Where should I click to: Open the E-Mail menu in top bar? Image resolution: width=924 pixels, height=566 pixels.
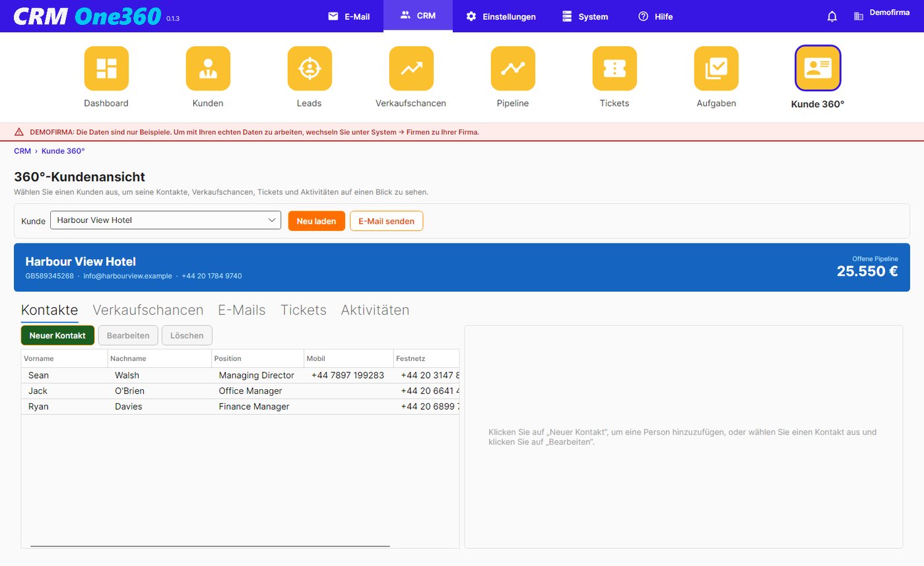(348, 16)
